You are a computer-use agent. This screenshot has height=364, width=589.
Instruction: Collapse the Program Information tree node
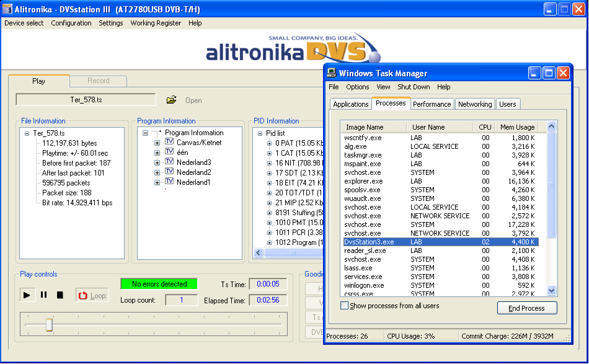coord(145,133)
